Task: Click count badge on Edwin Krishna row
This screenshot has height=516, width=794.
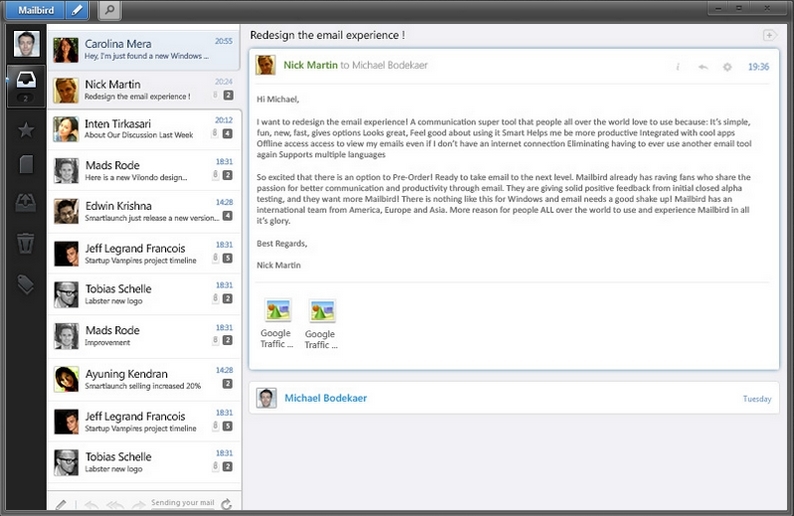Action: [228, 216]
